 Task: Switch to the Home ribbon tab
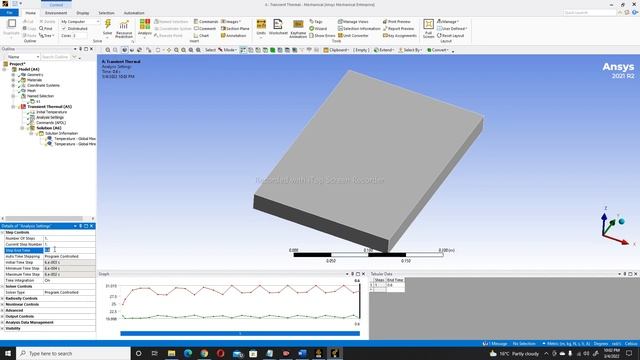pos(31,13)
